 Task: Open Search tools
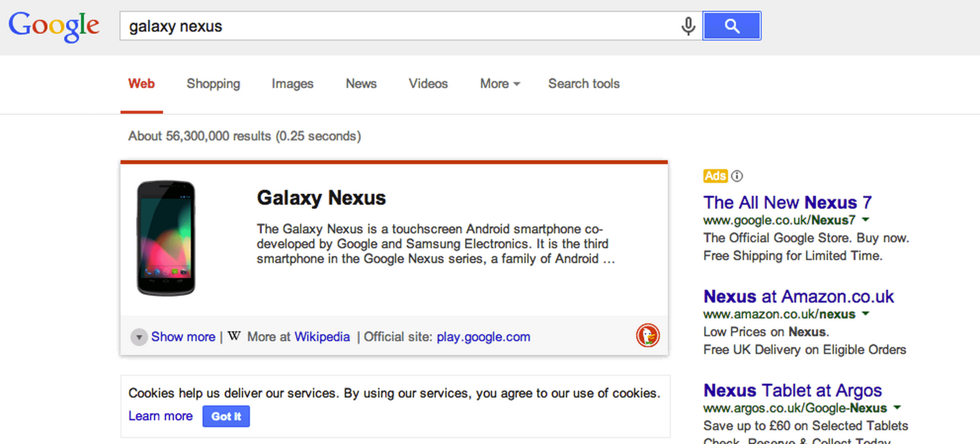584,84
